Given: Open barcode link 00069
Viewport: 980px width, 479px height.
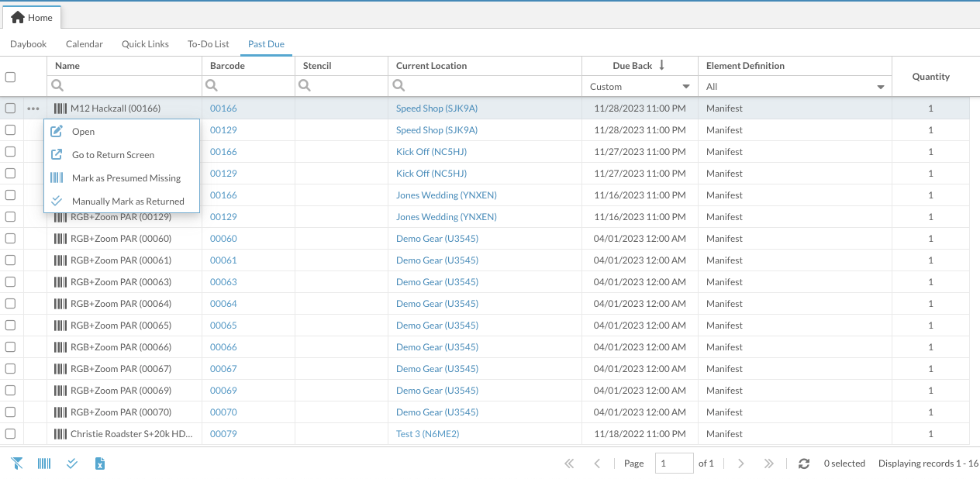Looking at the screenshot, I should point(223,391).
